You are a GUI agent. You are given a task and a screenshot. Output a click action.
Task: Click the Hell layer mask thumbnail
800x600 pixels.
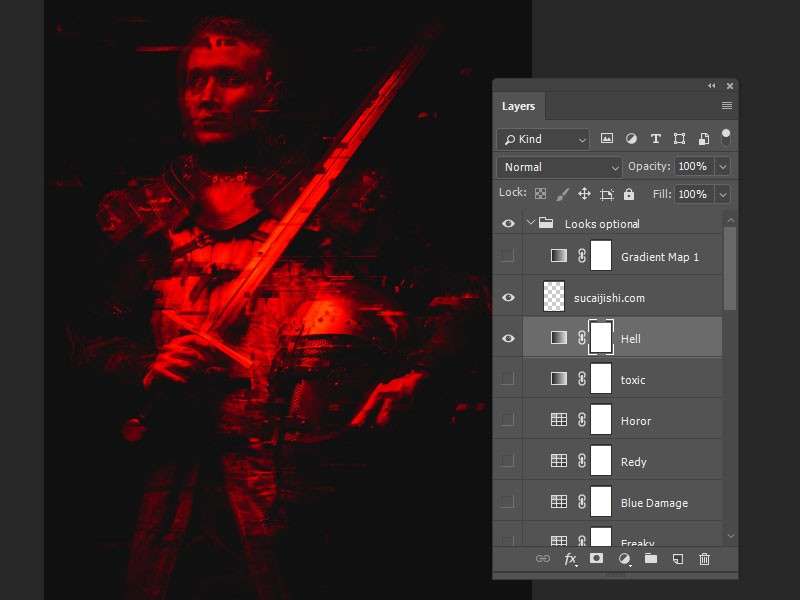[601, 337]
